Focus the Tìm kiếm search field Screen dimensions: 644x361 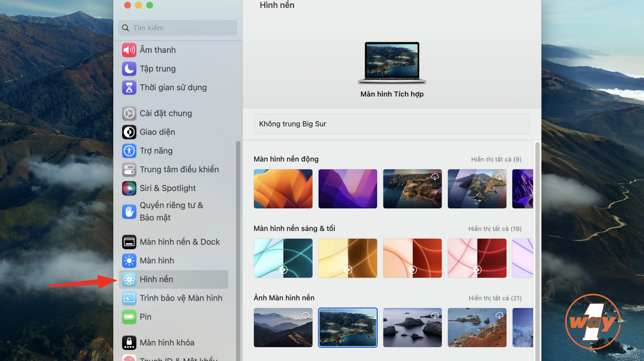coord(178,28)
